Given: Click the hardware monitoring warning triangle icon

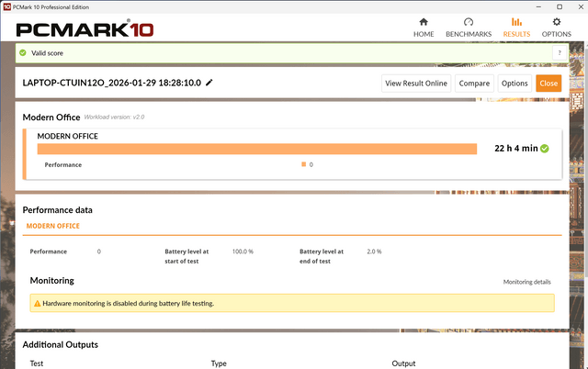Looking at the screenshot, I should pos(37,304).
